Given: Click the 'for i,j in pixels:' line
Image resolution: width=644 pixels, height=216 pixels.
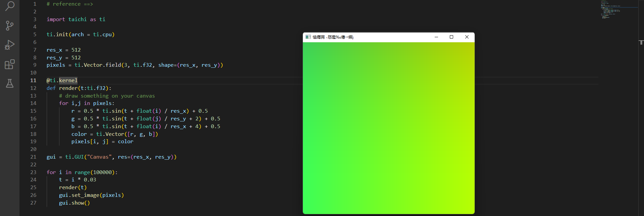Looking at the screenshot, I should point(87,103).
